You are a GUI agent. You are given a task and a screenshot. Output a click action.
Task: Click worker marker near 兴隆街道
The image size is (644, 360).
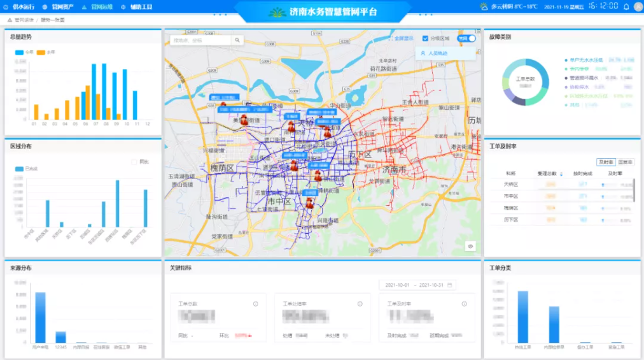tap(310, 203)
